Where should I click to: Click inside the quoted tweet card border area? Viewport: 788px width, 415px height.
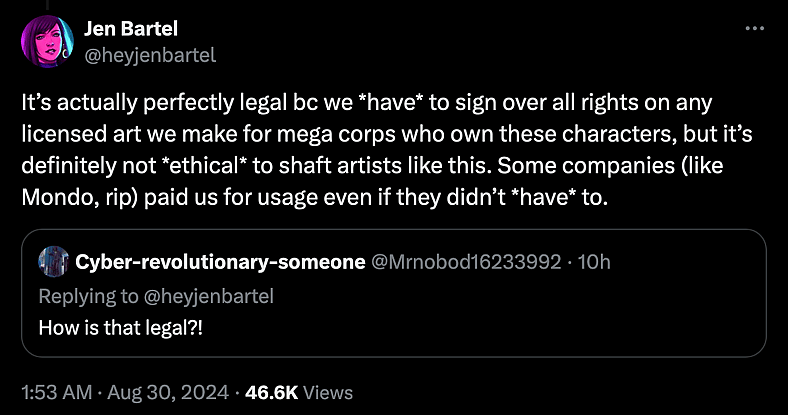pos(393,293)
